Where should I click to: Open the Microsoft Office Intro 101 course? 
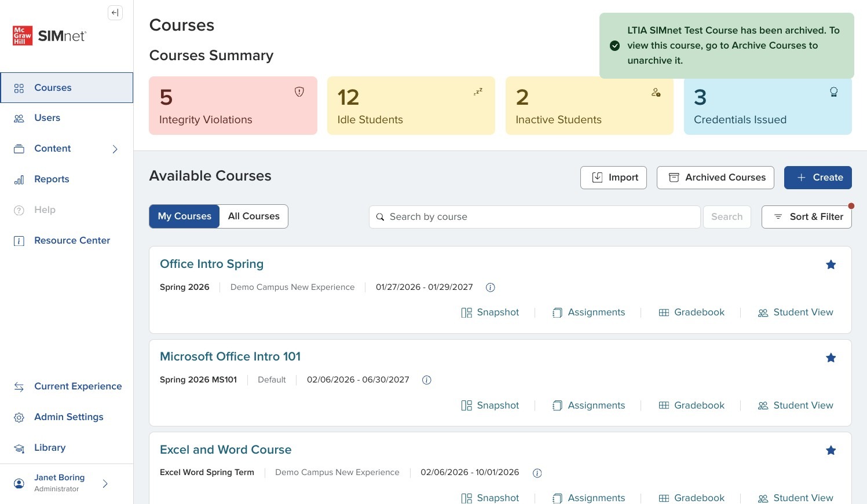pyautogui.click(x=230, y=357)
